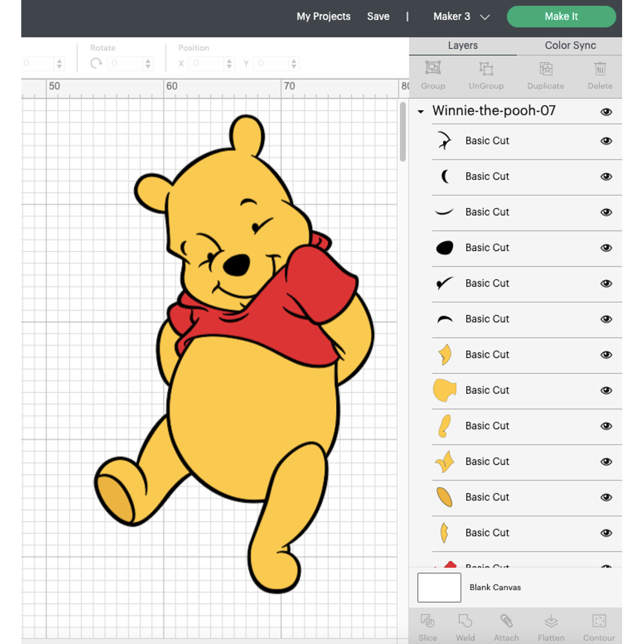
Task: Toggle visibility of the first Basic Cut layer
Action: click(x=606, y=140)
